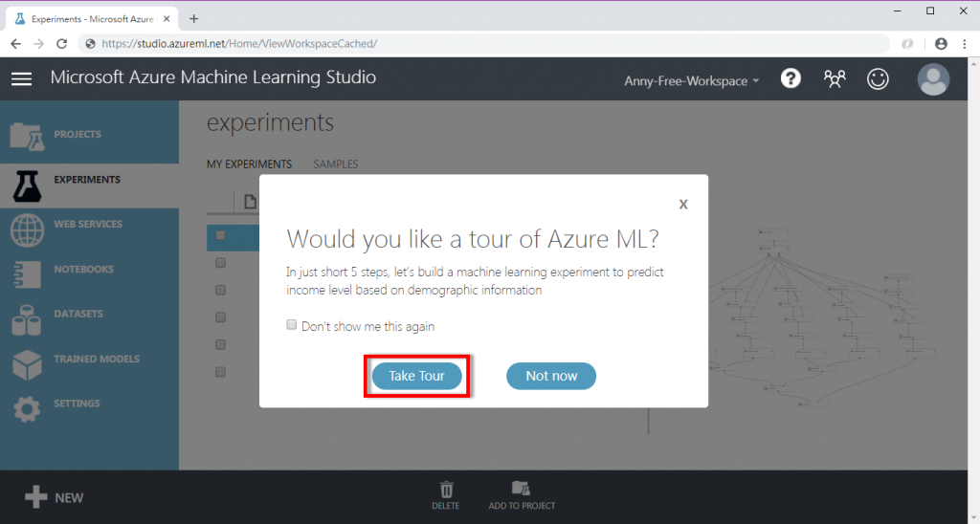This screenshot has height=524, width=980.
Task: Go forward in browser history
Action: (38, 44)
